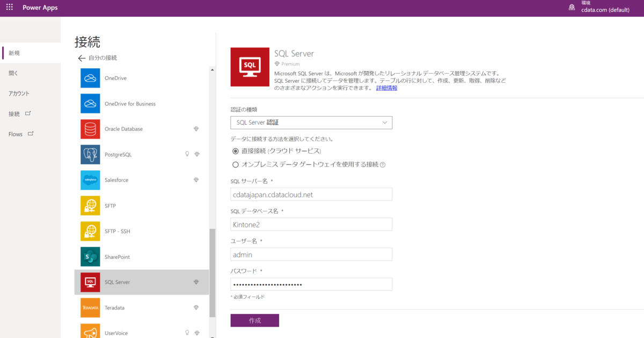Click the environment icon in header

point(572,8)
